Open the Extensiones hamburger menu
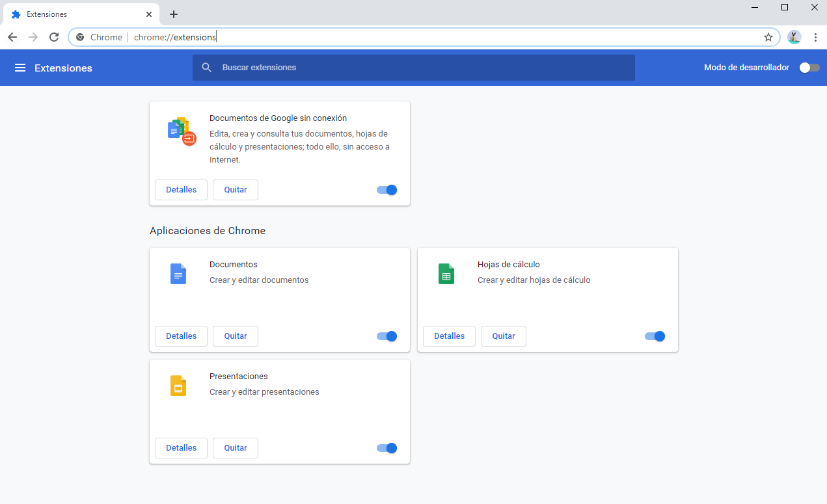The image size is (827, 504). 20,68
